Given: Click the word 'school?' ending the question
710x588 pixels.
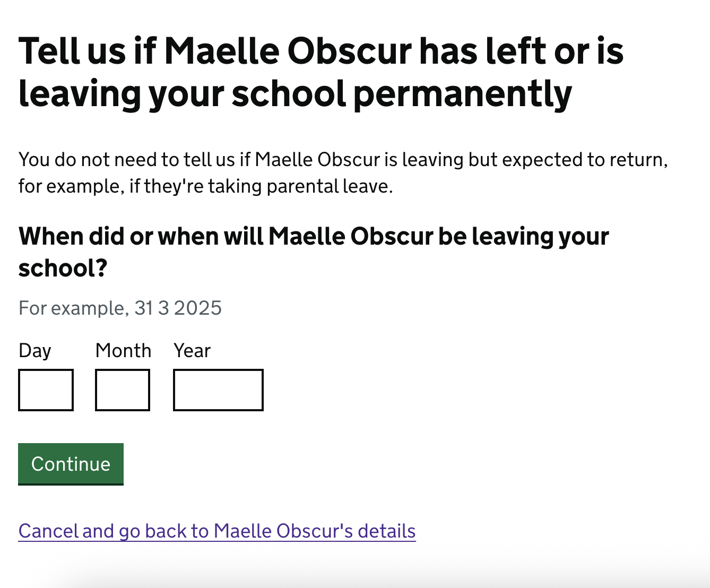Looking at the screenshot, I should (63, 269).
